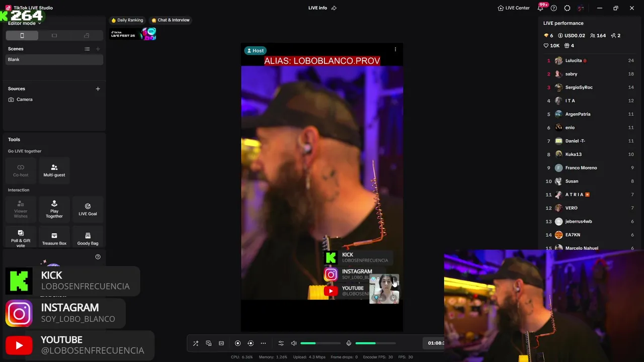
Task: Select the portrait phone layout
Action: (22, 35)
